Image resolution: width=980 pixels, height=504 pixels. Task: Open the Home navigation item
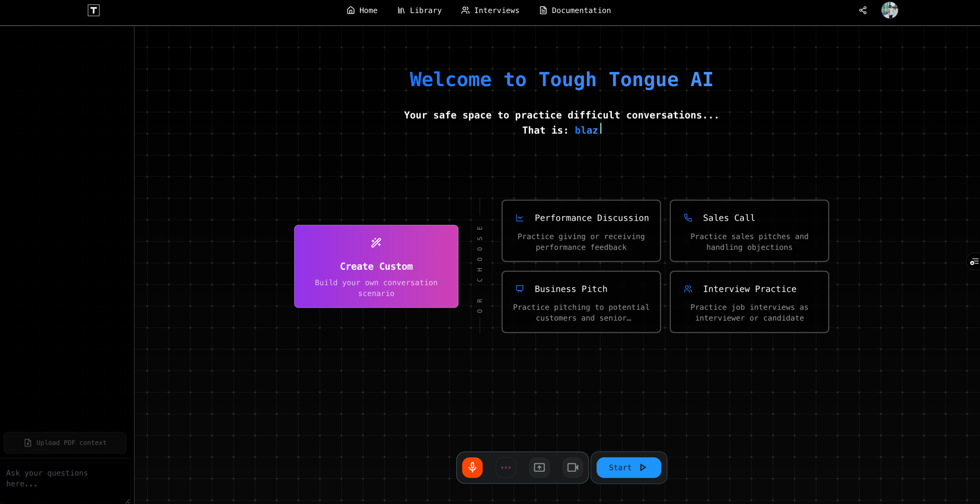pyautogui.click(x=362, y=10)
